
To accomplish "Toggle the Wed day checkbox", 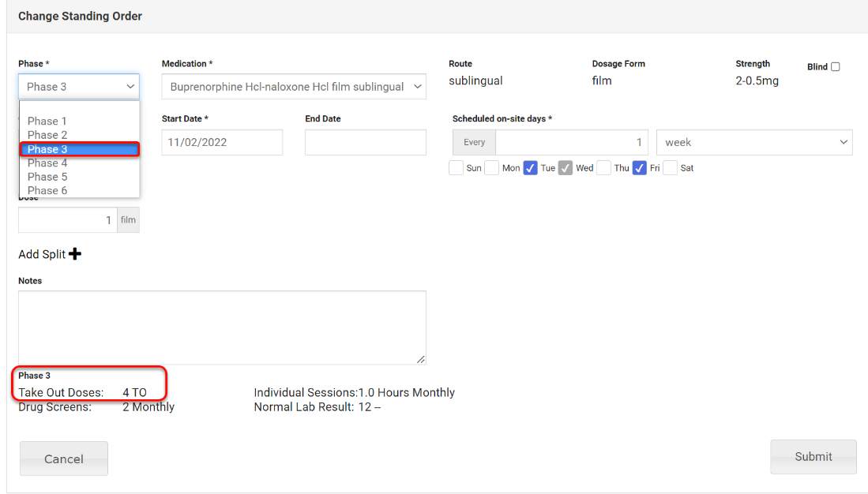I will click(566, 168).
